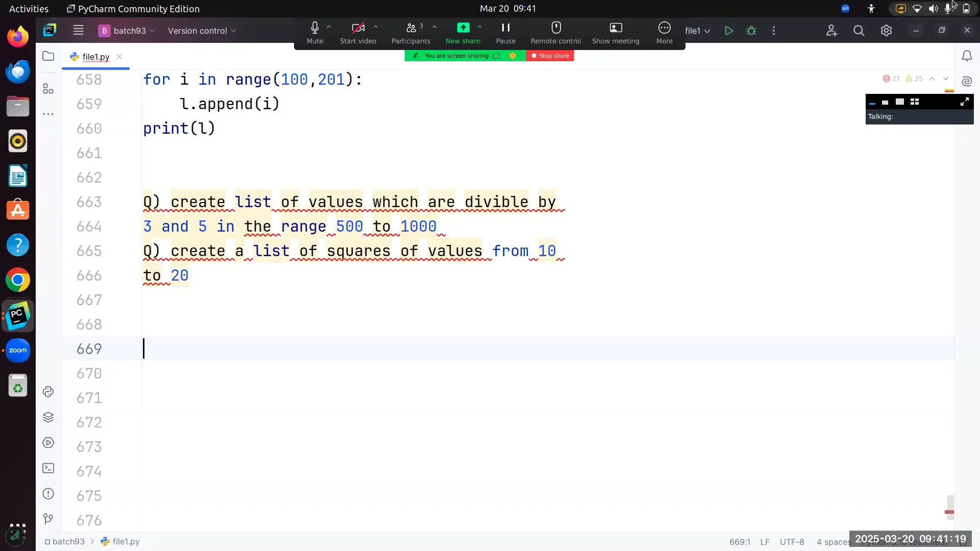Launch Firefox from the dock
The width and height of the screenshot is (980, 551).
[x=18, y=36]
